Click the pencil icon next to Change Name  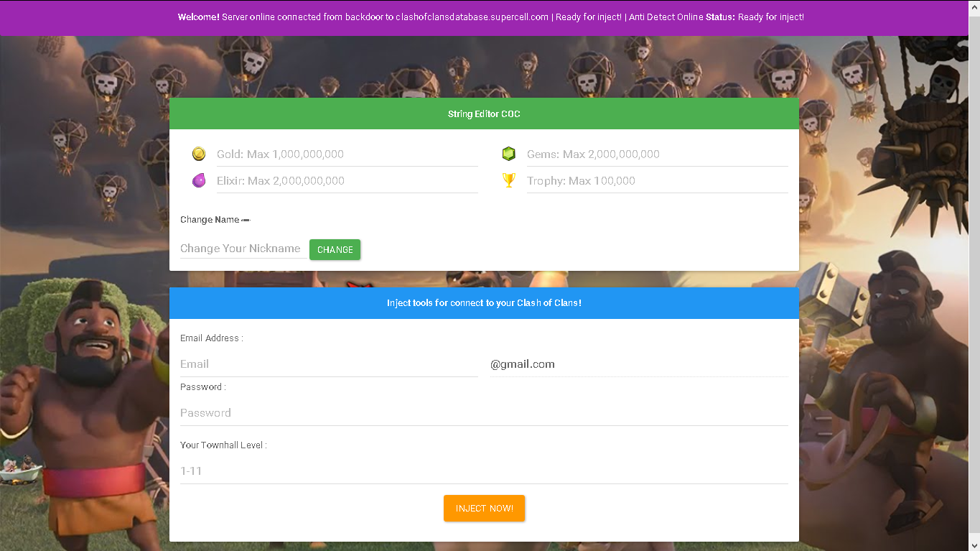[246, 219]
